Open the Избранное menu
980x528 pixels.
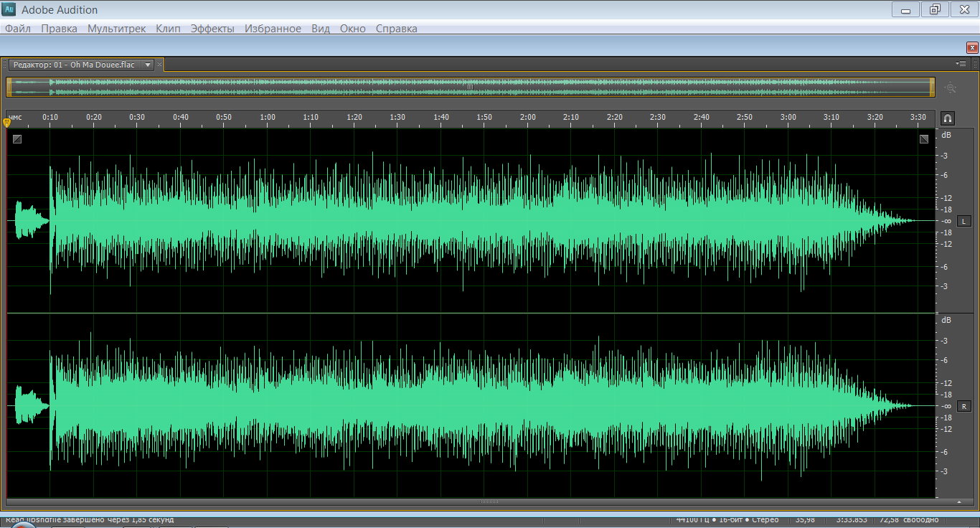[273, 29]
